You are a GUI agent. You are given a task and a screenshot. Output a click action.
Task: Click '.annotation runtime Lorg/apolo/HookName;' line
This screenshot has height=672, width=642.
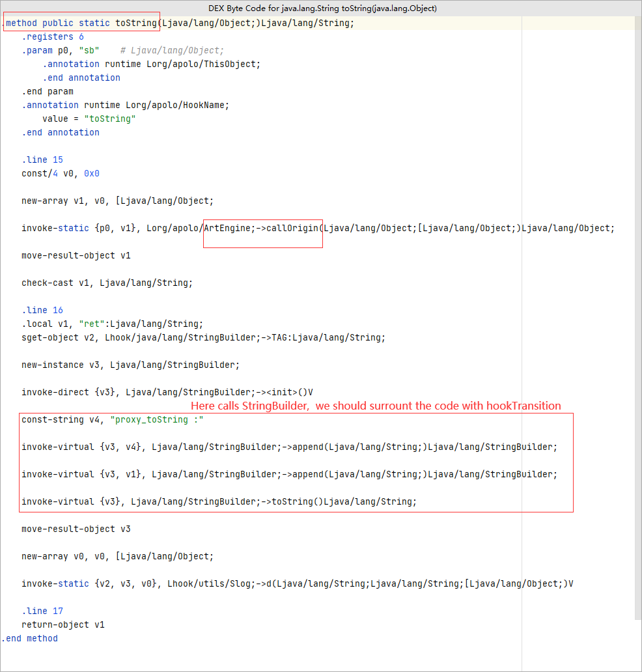(125, 105)
